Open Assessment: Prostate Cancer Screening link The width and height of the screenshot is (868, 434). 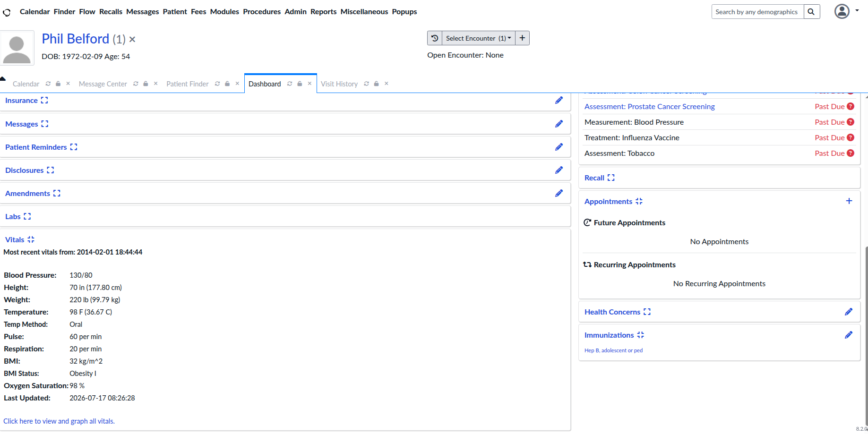point(649,107)
